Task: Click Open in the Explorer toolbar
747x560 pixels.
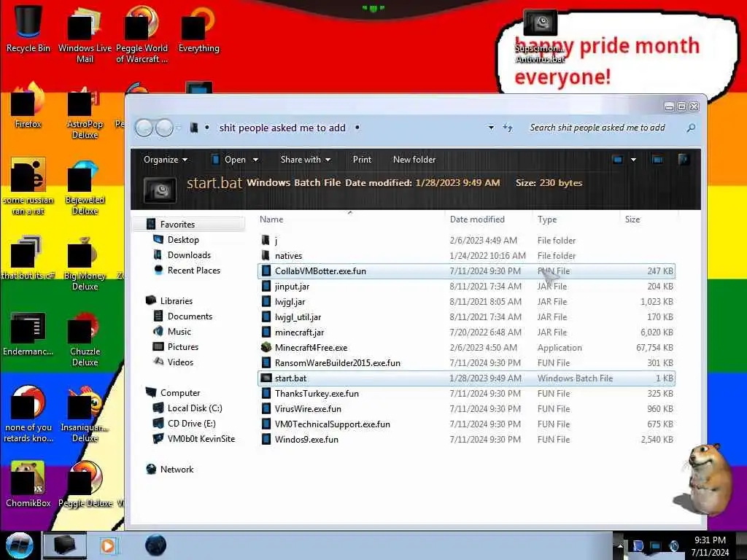Action: (x=228, y=160)
